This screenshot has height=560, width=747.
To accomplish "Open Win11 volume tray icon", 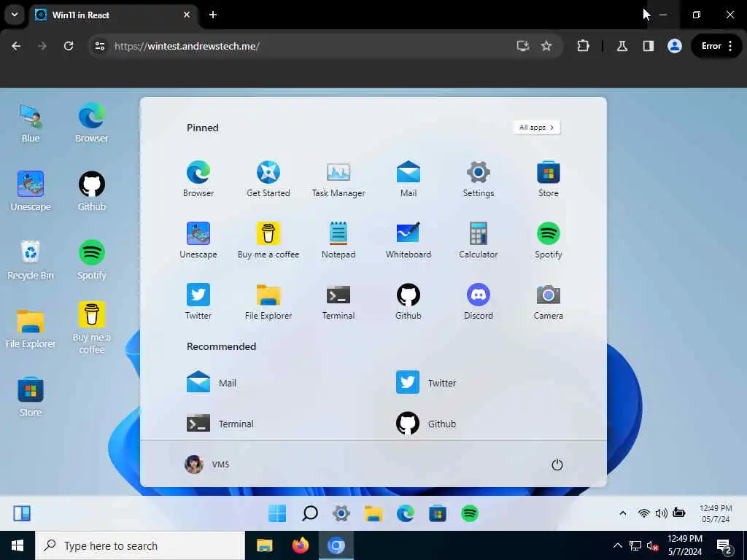I will pos(661,513).
